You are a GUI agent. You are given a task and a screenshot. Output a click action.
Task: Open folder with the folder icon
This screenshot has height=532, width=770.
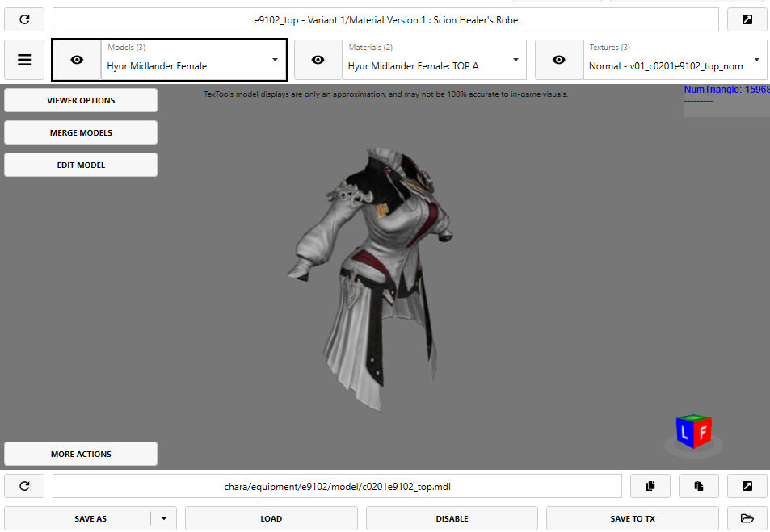747,519
